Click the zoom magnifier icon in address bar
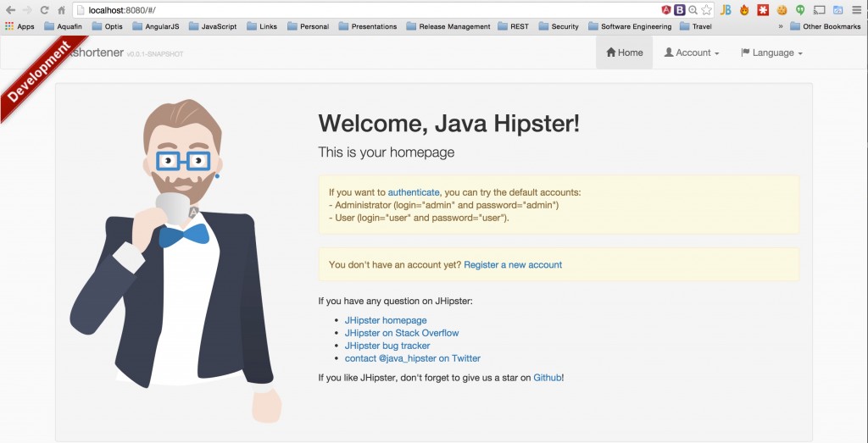Viewport: 868px width, 443px height. pos(693,10)
